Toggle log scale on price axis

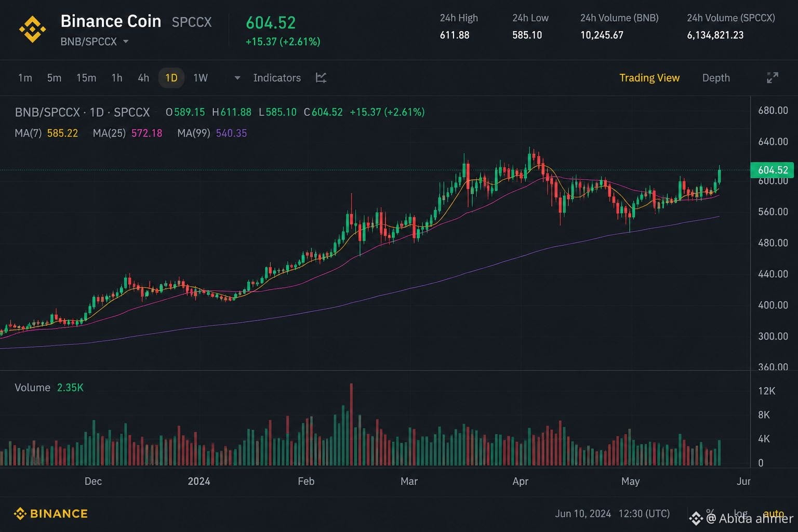tap(740, 513)
